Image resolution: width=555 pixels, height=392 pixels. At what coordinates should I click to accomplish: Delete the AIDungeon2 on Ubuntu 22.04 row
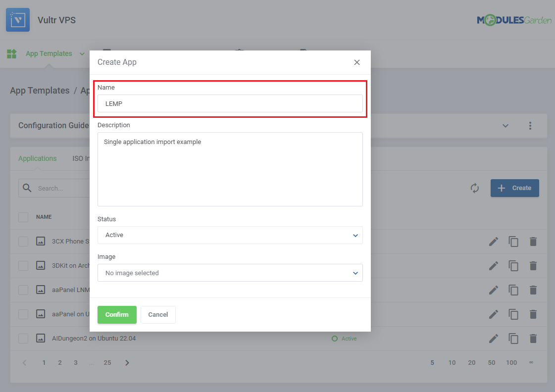point(533,339)
